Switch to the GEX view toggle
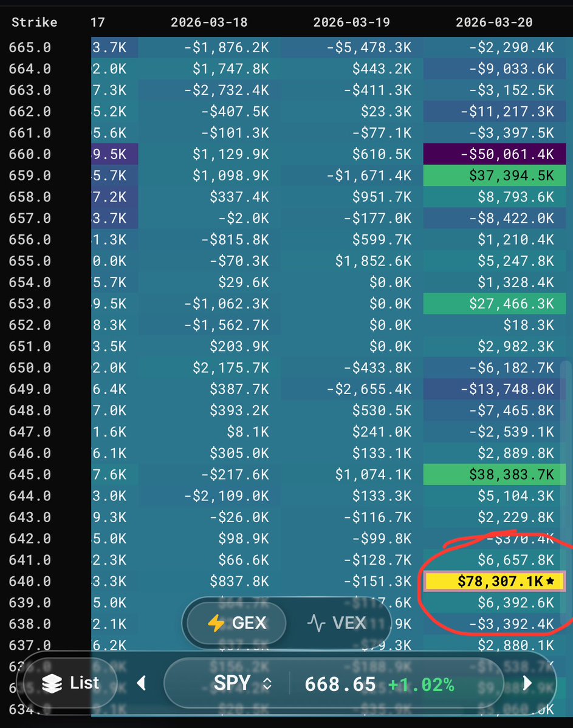 (236, 622)
